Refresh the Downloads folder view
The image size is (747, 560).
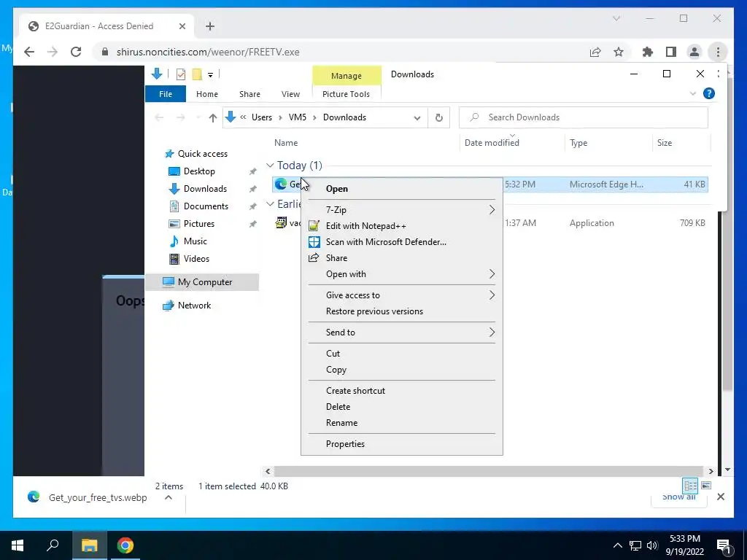click(x=438, y=117)
